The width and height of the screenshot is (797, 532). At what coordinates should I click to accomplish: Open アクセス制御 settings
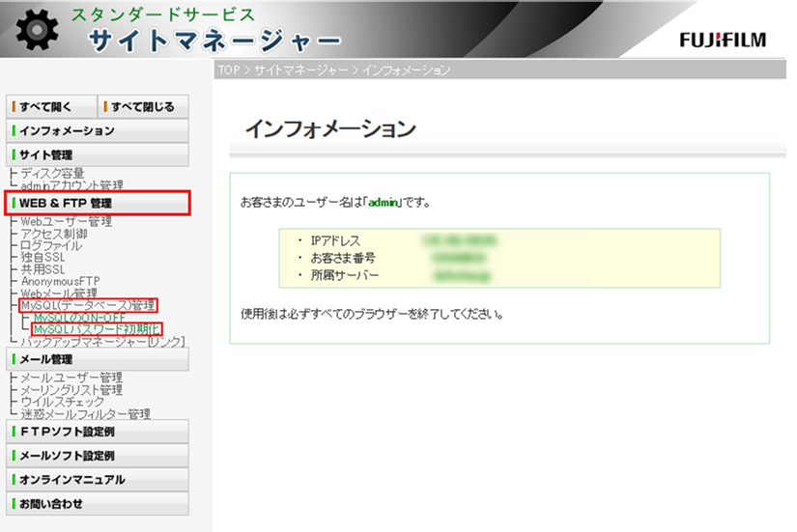click(54, 234)
